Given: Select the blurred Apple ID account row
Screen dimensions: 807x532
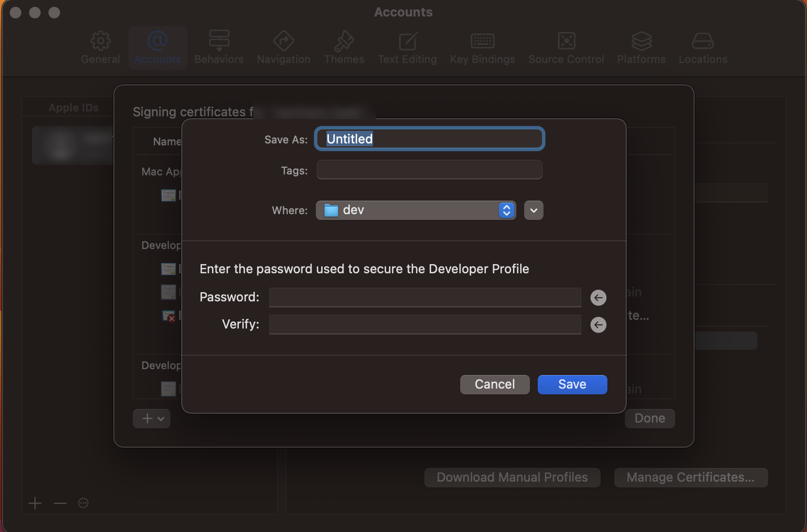Looking at the screenshot, I should 73,145.
